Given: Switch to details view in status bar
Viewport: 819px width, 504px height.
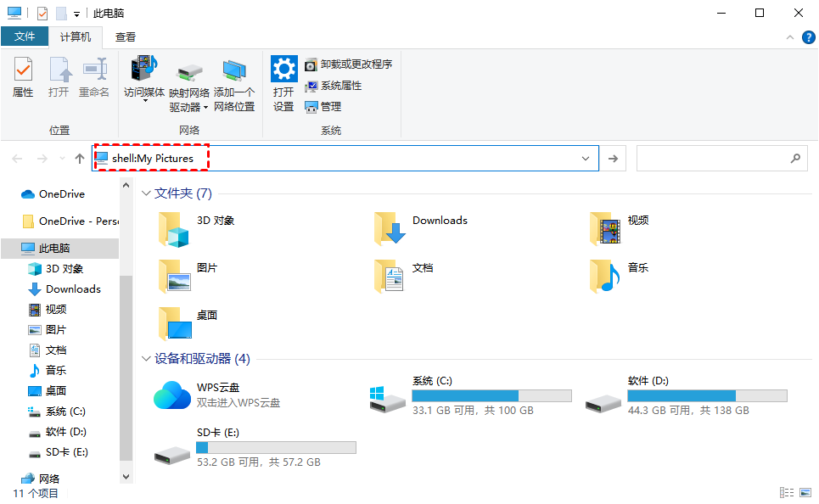Looking at the screenshot, I should tap(787, 492).
